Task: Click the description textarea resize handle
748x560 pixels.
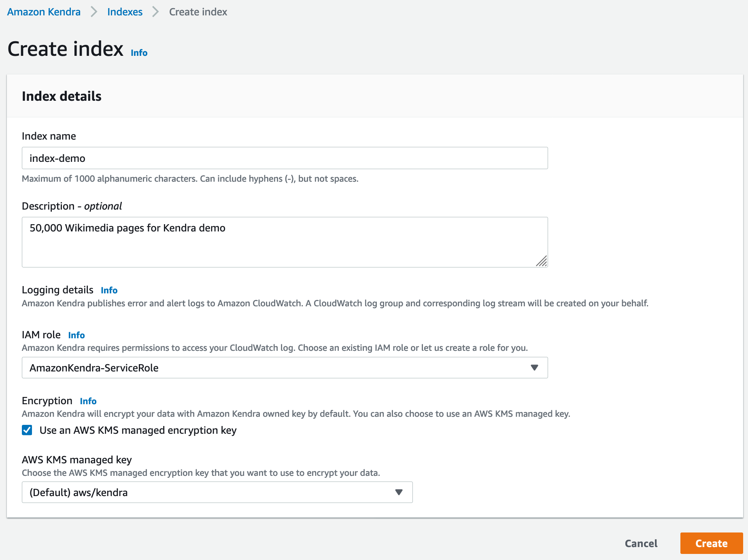Action: click(542, 261)
